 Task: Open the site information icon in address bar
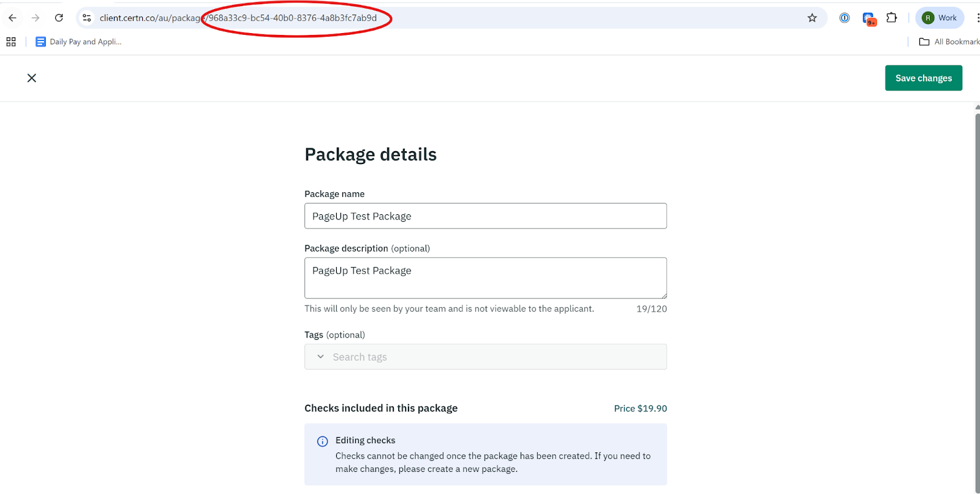87,18
